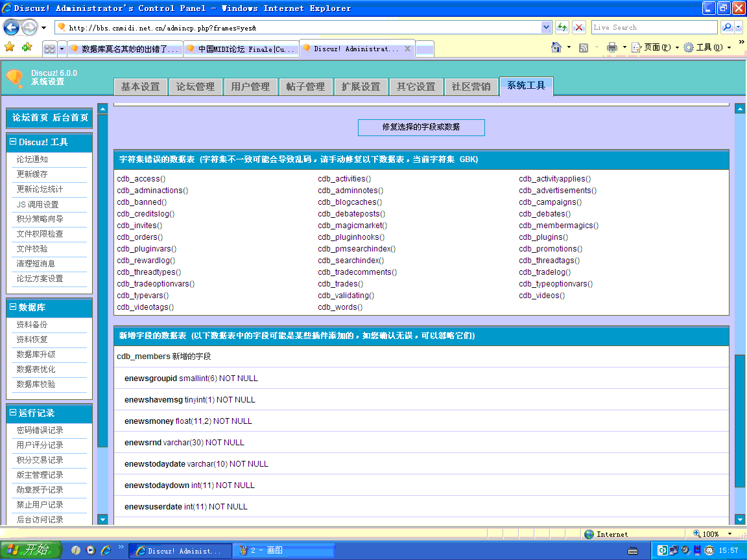Open 资料备份 in the sidebar
747x560 pixels.
pos(32,325)
